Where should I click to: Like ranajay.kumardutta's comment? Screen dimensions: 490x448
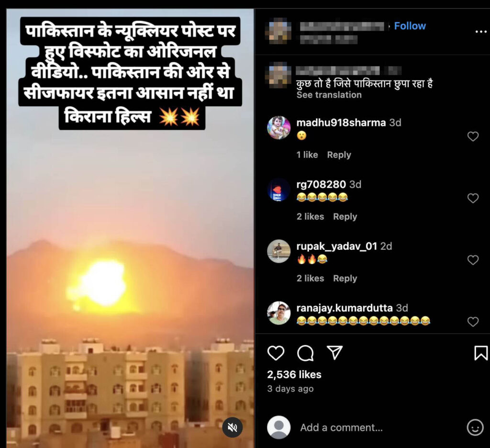473,321
